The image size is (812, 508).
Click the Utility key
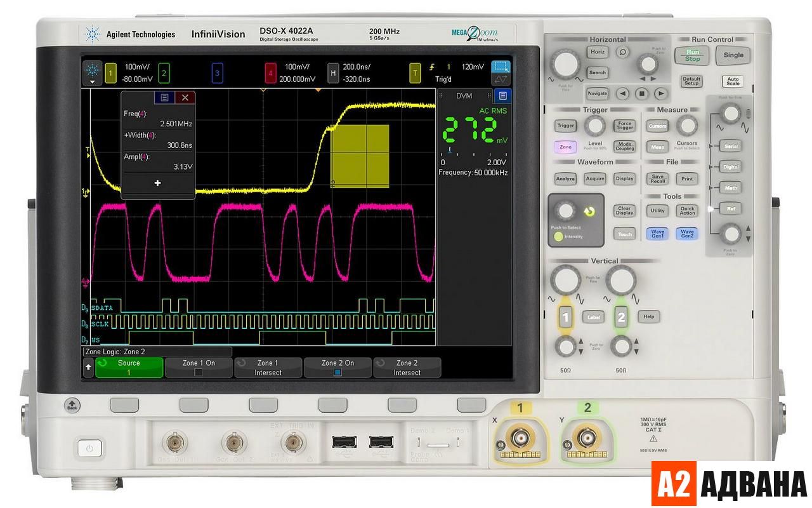tap(657, 211)
